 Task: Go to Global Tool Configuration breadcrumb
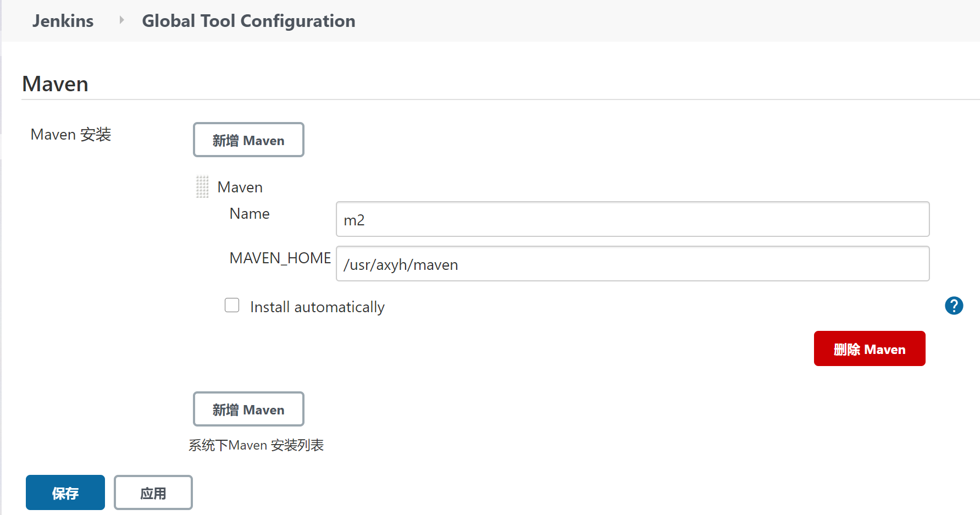[248, 21]
